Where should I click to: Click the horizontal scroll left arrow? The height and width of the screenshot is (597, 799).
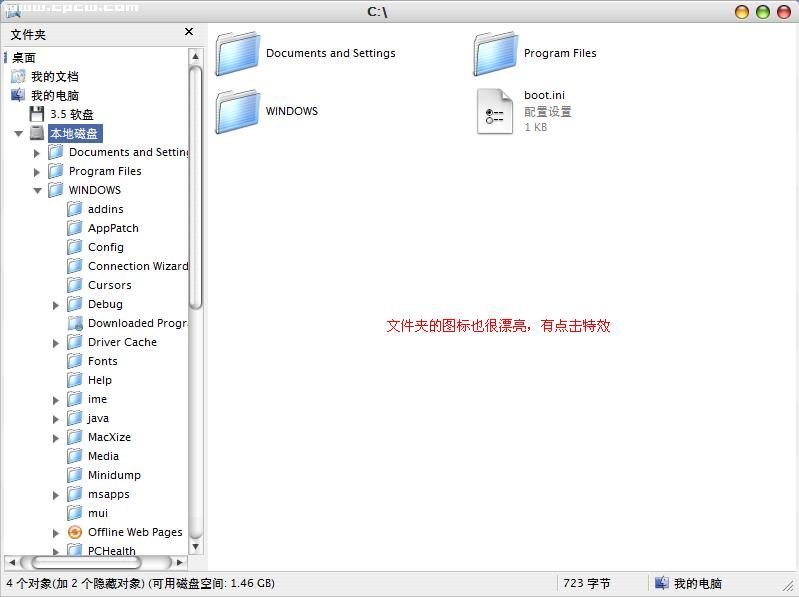tap(13, 562)
